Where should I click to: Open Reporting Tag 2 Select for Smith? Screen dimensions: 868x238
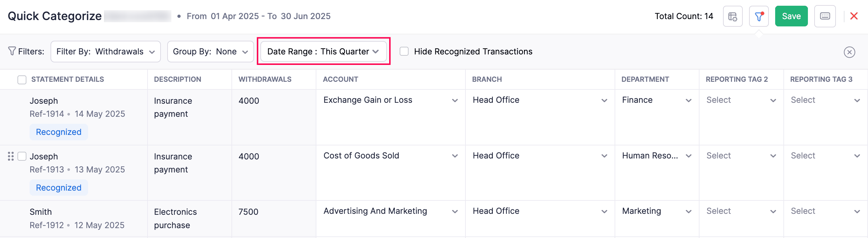(740, 211)
